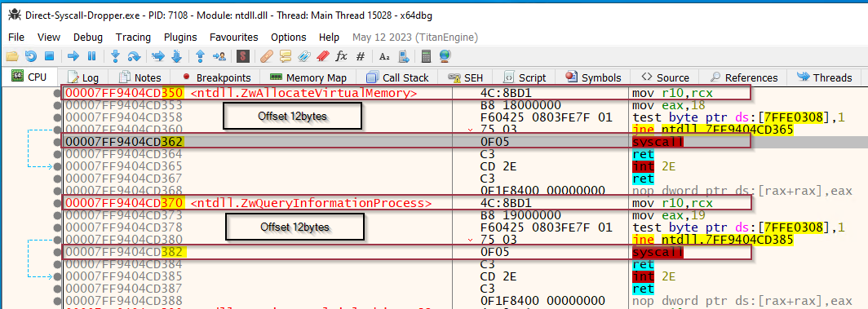Image resolution: width=868 pixels, height=309 pixels.
Task: Click the Open file folder icon
Action: click(x=12, y=55)
